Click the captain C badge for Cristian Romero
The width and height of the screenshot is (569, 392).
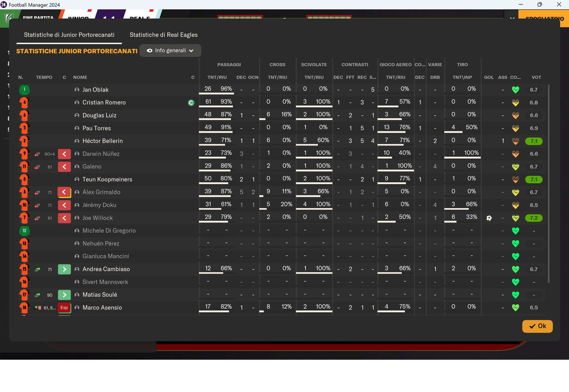[191, 103]
